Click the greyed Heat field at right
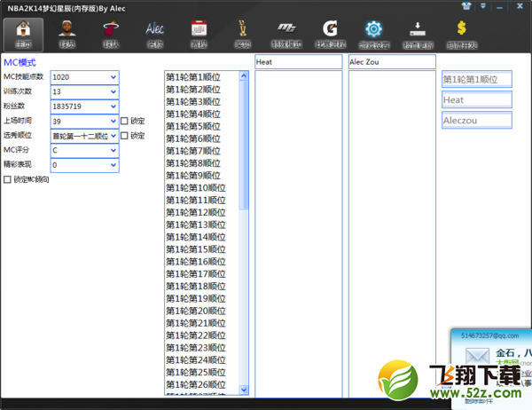The image size is (532, 410). [x=477, y=100]
